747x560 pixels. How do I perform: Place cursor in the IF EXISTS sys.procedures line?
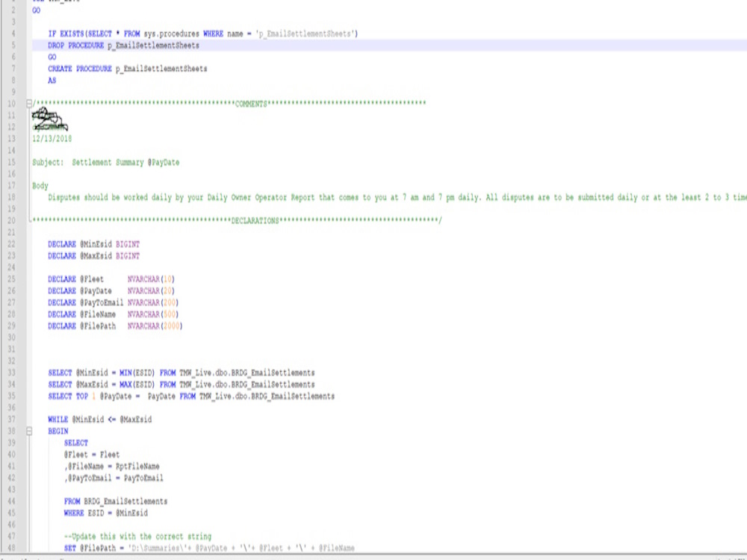[203, 34]
